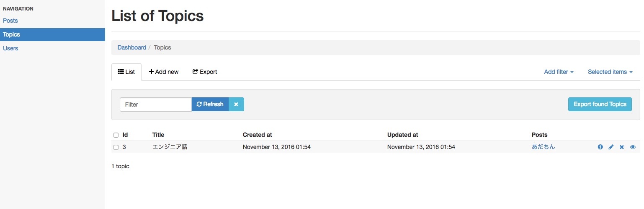The image size is (644, 209).
Task: Open the Export tab
Action: (205, 72)
